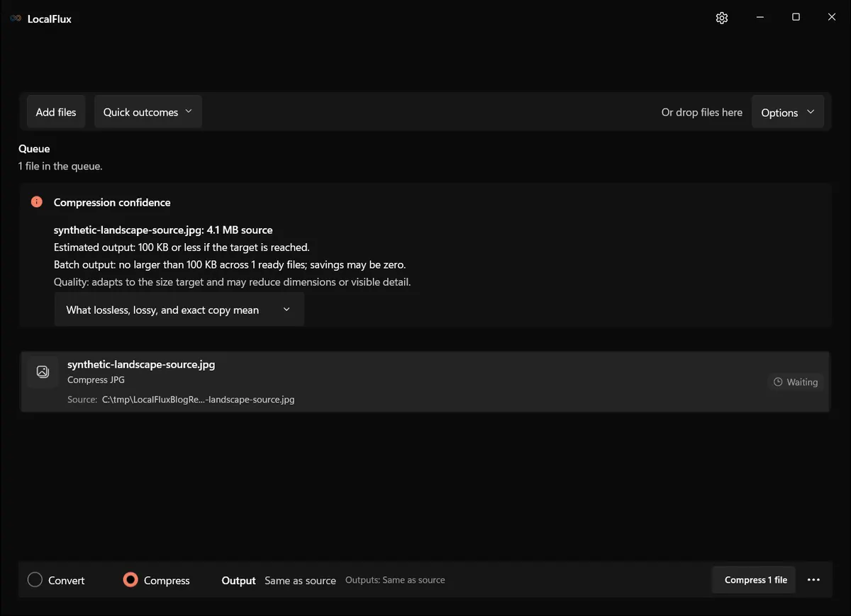
Task: Click the image file thumbnail icon
Action: pyautogui.click(x=43, y=371)
